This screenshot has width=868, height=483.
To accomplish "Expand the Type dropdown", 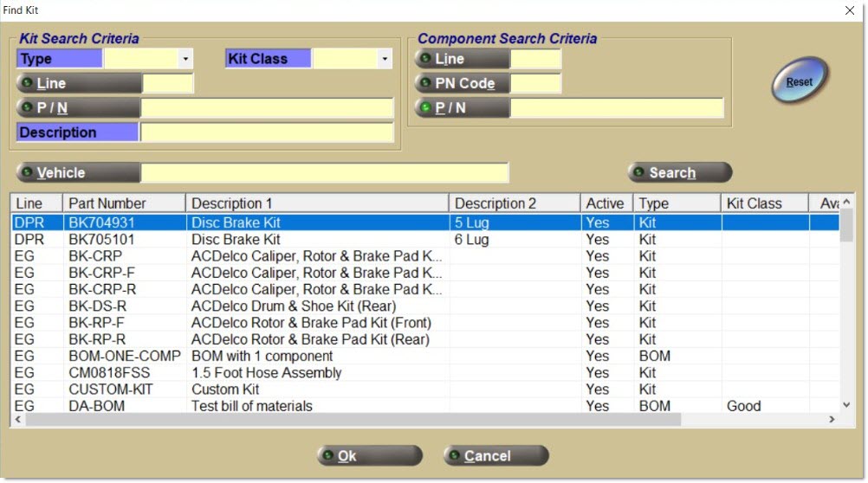I will coord(185,60).
